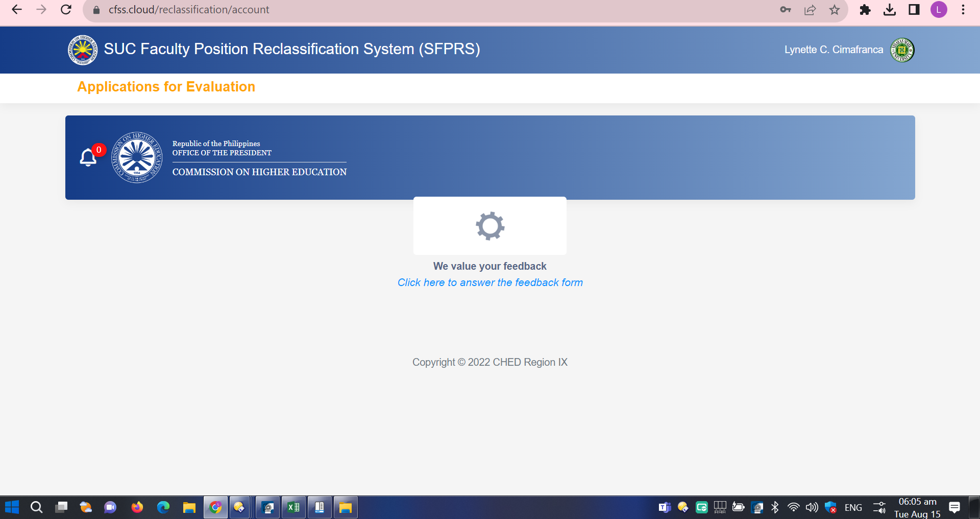This screenshot has height=519, width=980.
Task: Click the CHED seal logo in header
Action: (82, 50)
